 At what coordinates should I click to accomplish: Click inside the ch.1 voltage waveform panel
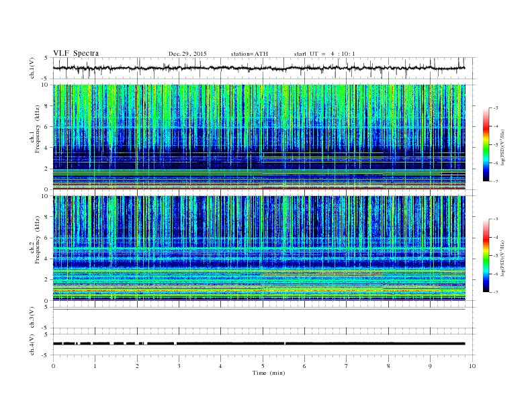click(x=264, y=68)
